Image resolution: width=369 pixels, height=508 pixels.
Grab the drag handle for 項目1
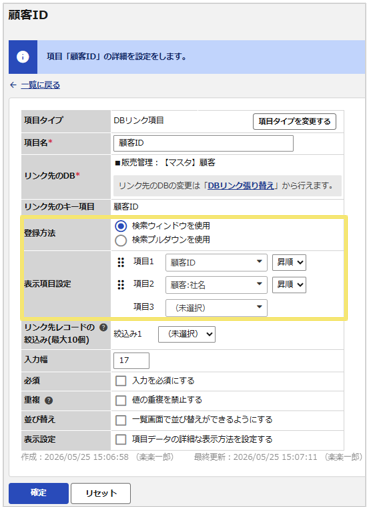(121, 262)
